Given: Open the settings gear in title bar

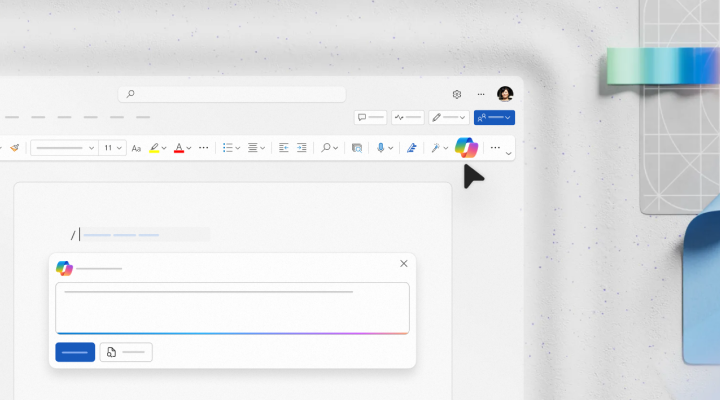Looking at the screenshot, I should (x=457, y=94).
